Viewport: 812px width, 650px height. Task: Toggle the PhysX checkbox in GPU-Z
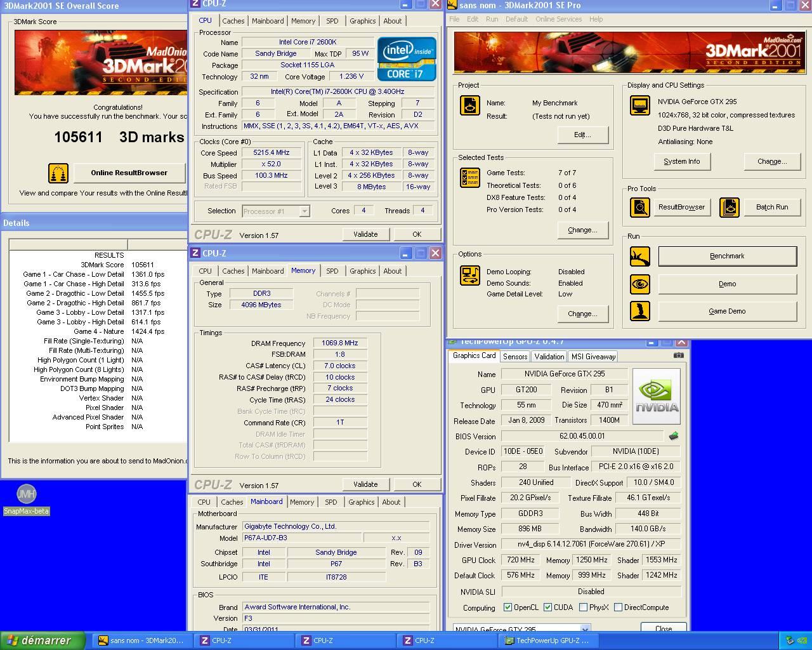583,607
